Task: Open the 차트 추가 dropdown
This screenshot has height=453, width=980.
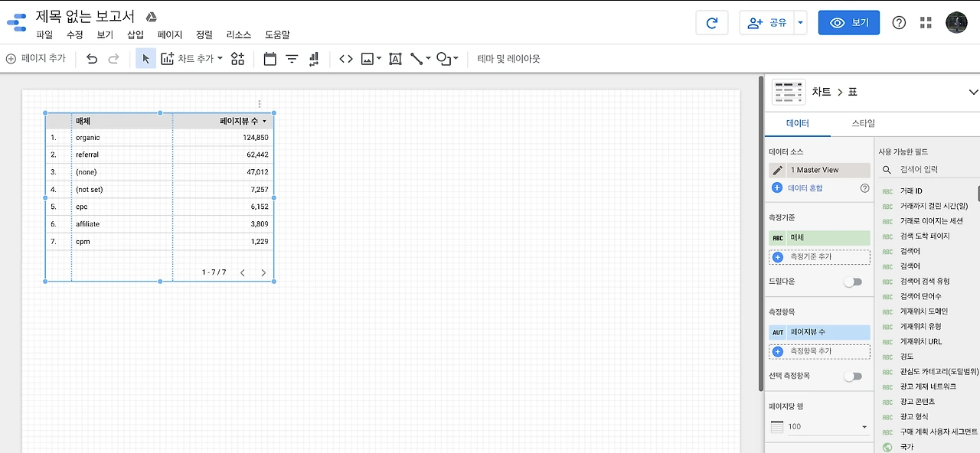Action: [x=191, y=58]
